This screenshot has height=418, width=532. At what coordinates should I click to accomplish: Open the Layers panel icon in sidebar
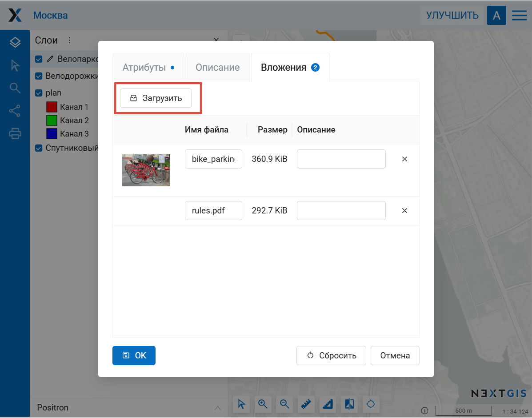[x=15, y=42]
